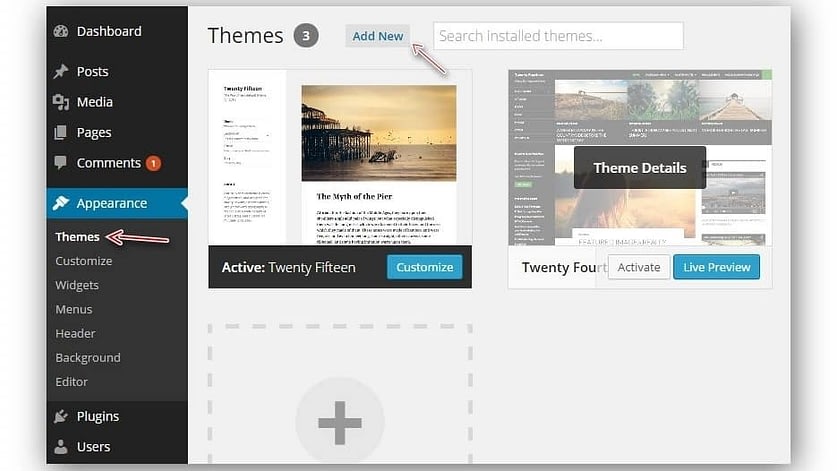Click the Themes page heading
The image size is (837, 471).
pos(246,36)
